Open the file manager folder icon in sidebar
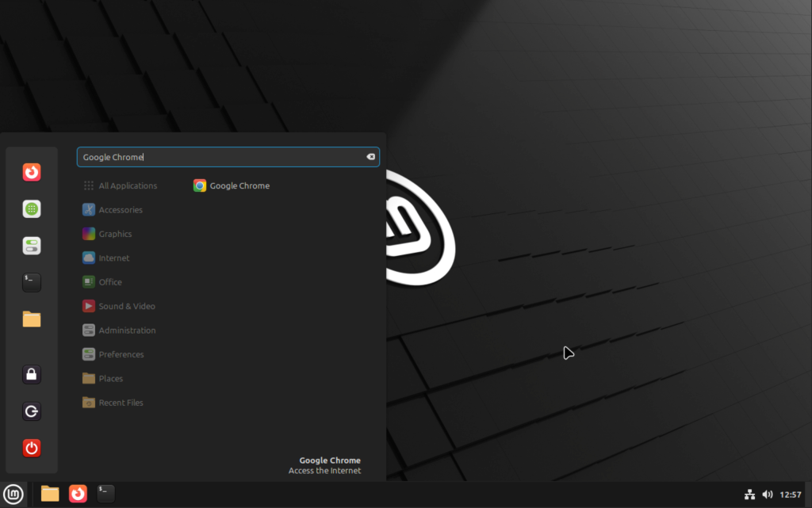This screenshot has height=508, width=812. pos(31,319)
